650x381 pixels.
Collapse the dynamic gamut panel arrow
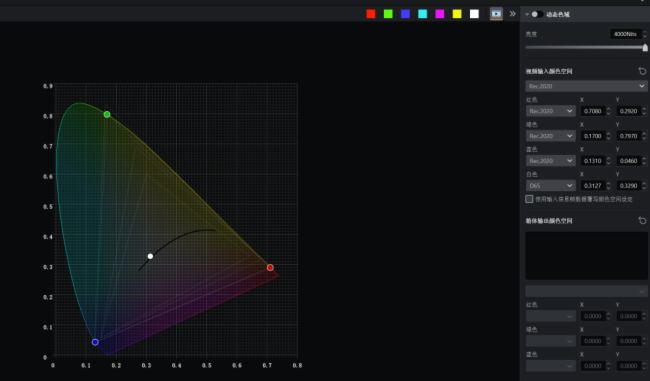[x=527, y=15]
